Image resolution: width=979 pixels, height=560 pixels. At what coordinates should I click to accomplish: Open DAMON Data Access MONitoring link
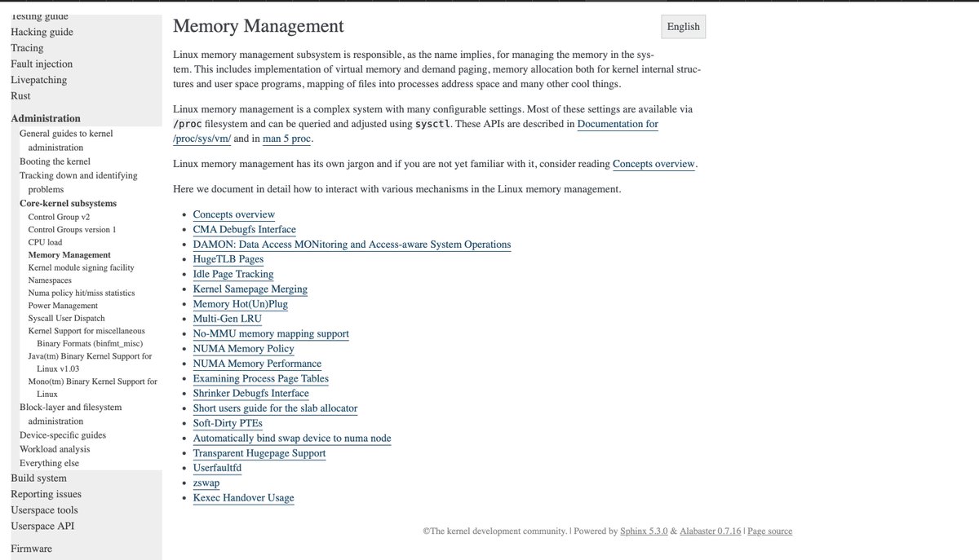click(352, 245)
